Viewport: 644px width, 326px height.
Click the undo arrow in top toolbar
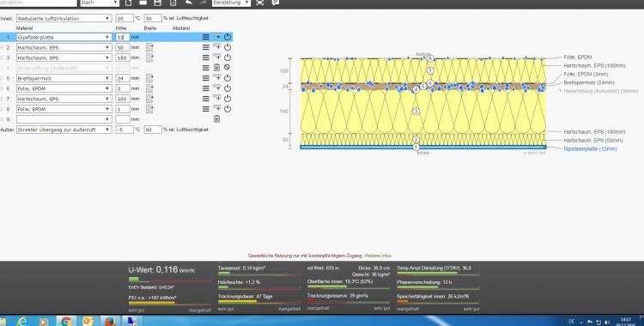189,3
